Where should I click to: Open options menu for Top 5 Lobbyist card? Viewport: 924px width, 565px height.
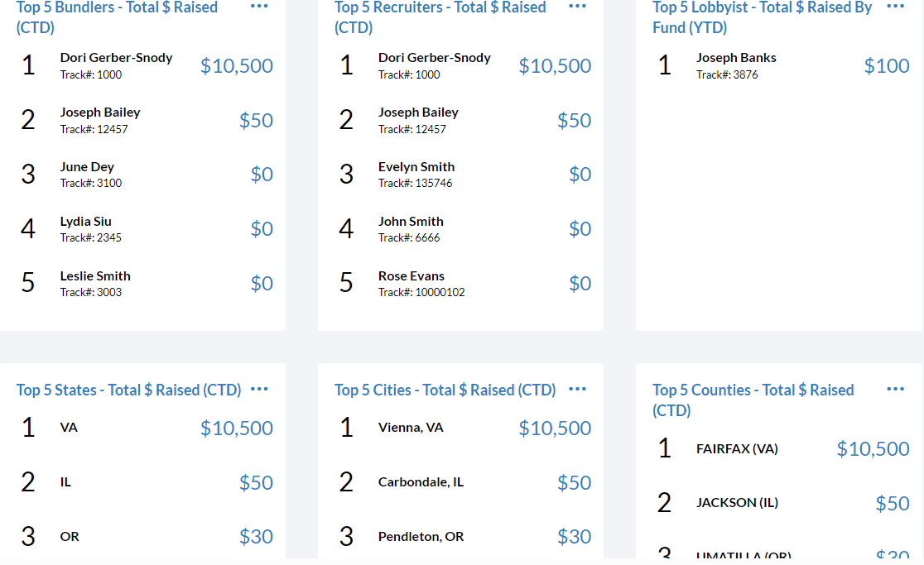coord(895,7)
